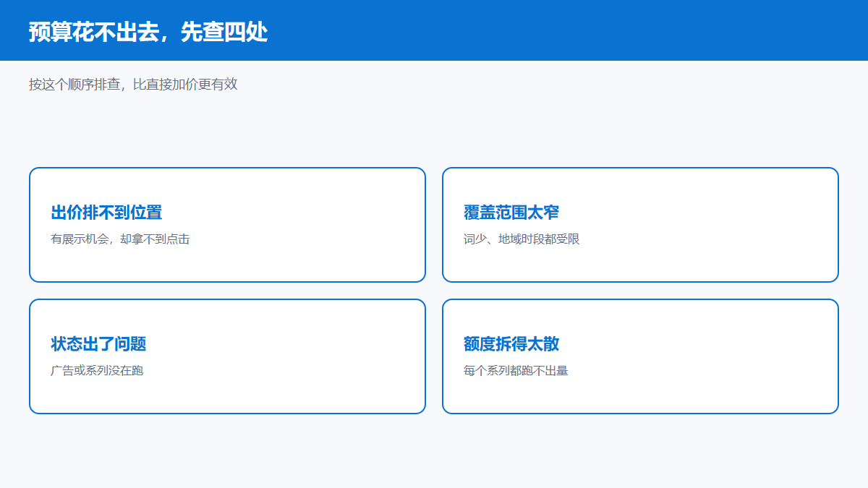Open the 状态出了问题 card
The height and width of the screenshot is (488, 868).
pos(227,356)
